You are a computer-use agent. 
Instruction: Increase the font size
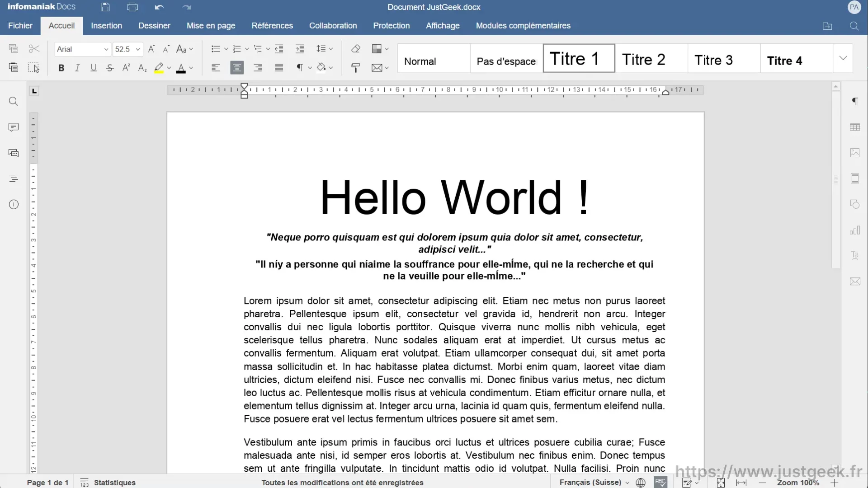pos(151,49)
